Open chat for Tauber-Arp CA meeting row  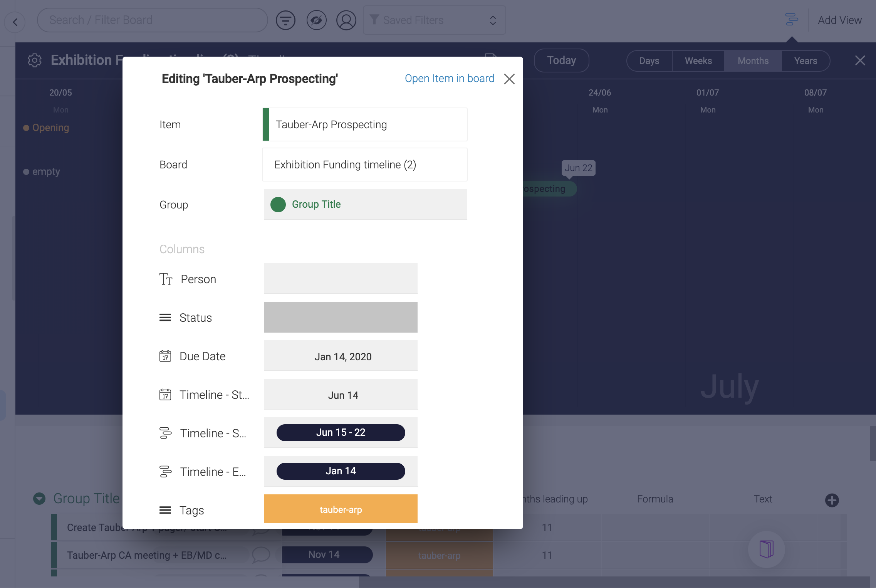261,555
